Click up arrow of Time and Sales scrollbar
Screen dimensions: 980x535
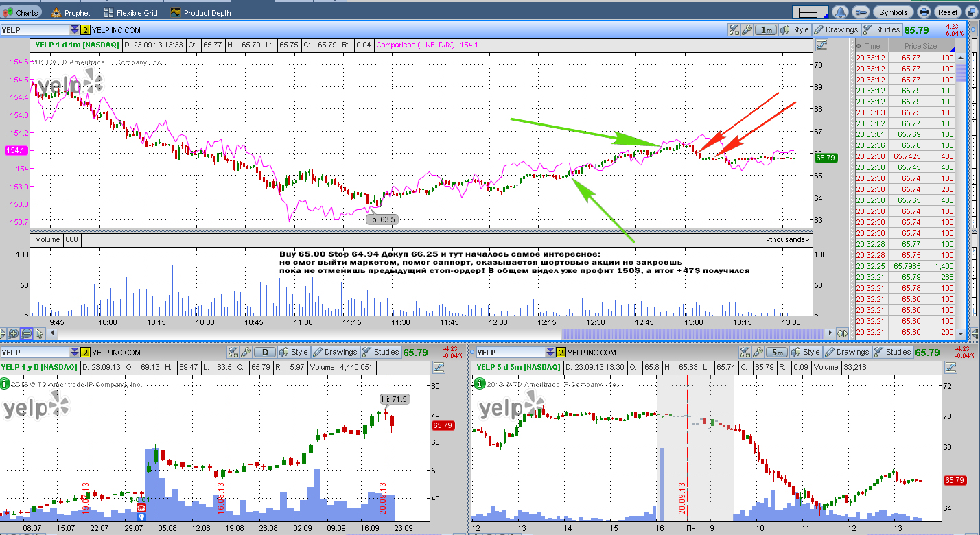tap(961, 58)
